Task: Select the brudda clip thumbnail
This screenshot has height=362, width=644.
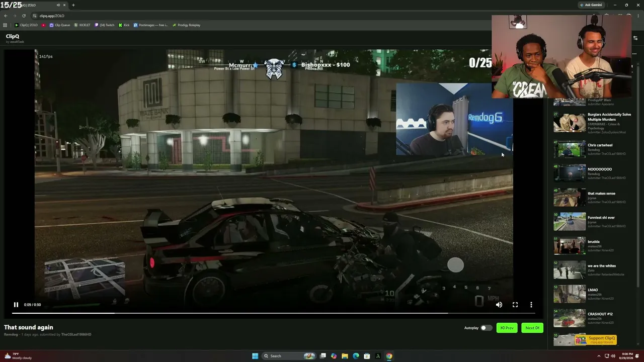Action: [x=570, y=245]
